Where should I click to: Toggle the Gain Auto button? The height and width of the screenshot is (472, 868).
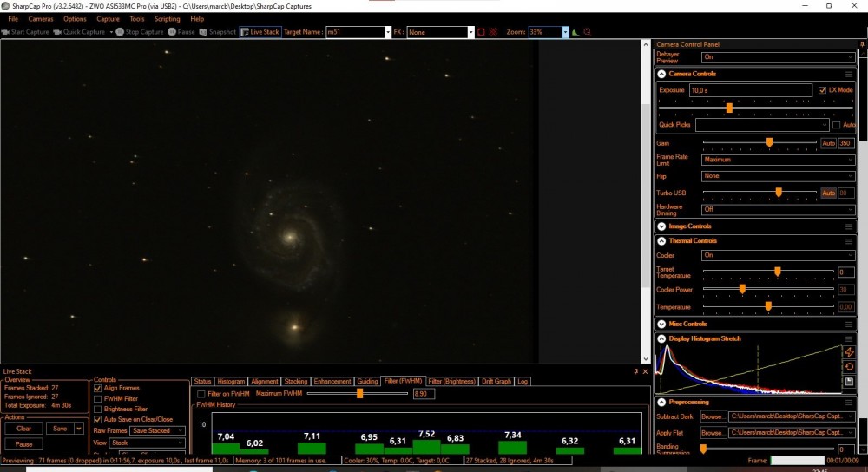pos(828,143)
